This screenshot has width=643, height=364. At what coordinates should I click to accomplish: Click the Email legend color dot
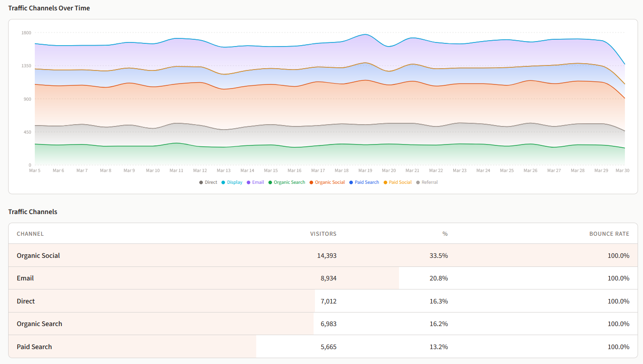[249, 182]
